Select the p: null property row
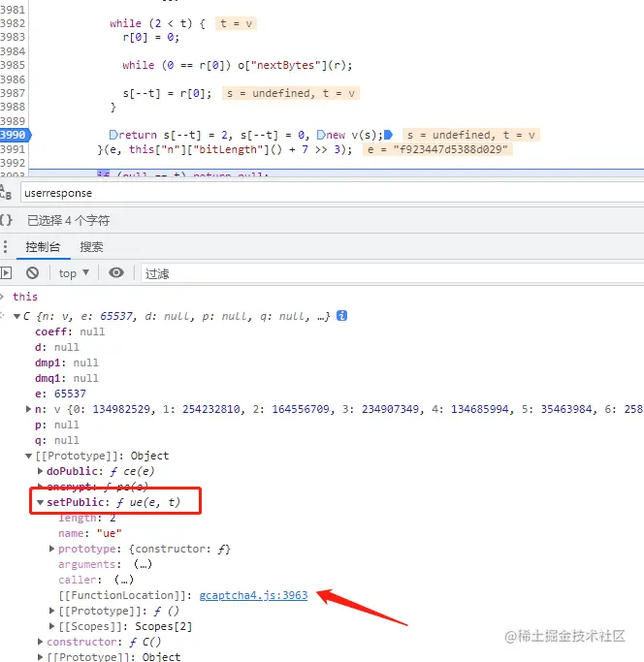 (x=57, y=425)
